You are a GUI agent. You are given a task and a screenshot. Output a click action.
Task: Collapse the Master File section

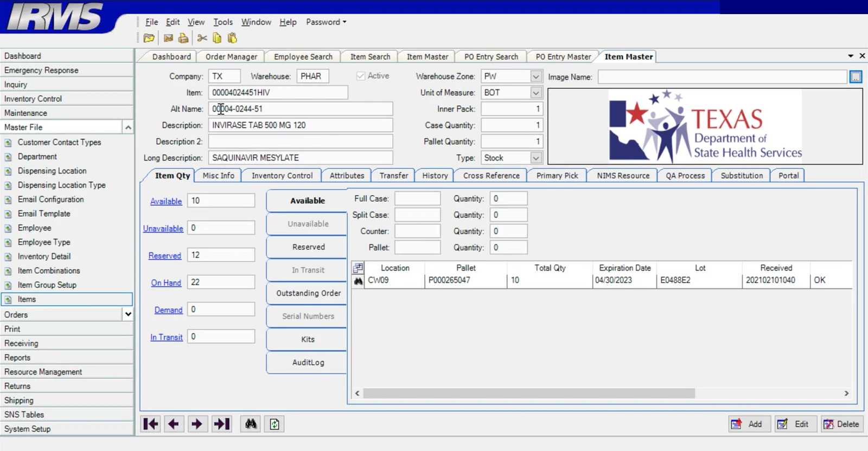pos(128,127)
